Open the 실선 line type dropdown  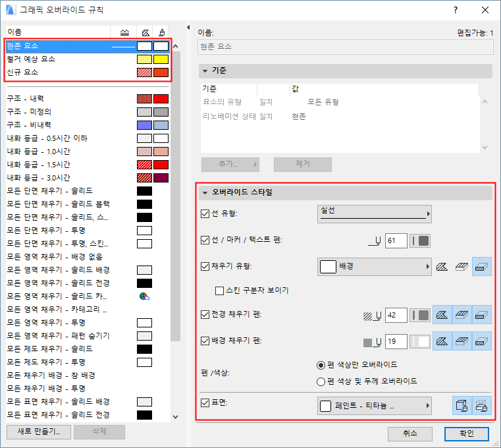[x=375, y=214]
